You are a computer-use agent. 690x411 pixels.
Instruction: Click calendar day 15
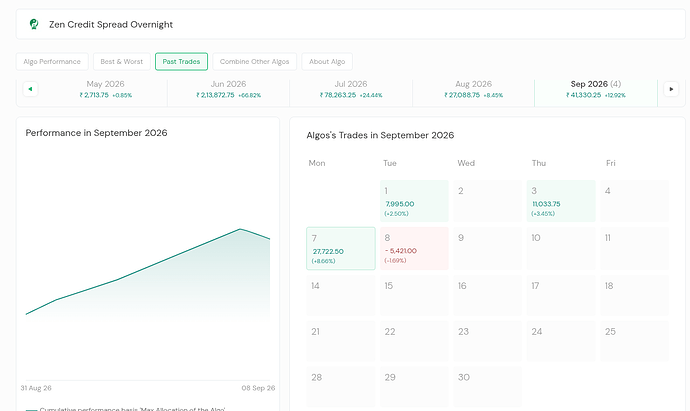(x=414, y=295)
